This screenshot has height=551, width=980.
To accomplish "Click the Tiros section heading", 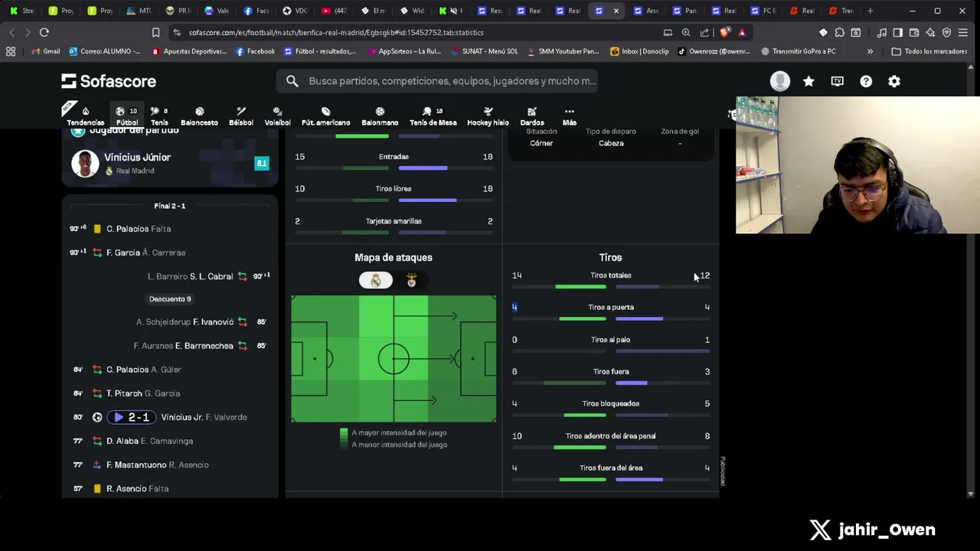I will [610, 257].
